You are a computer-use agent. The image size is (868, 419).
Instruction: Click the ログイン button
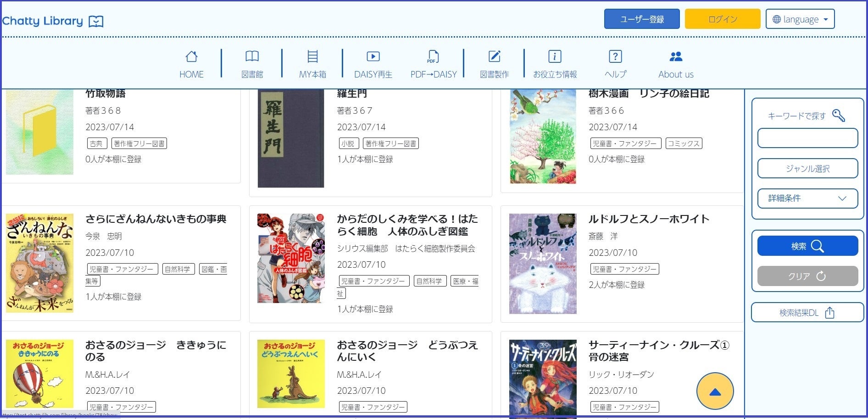(723, 19)
